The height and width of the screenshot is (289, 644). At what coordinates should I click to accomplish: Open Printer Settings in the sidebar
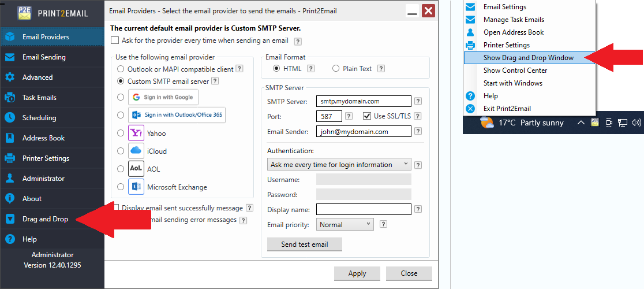(x=46, y=158)
